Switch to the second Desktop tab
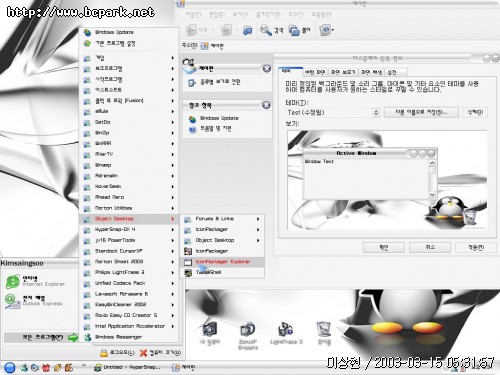 point(315,72)
